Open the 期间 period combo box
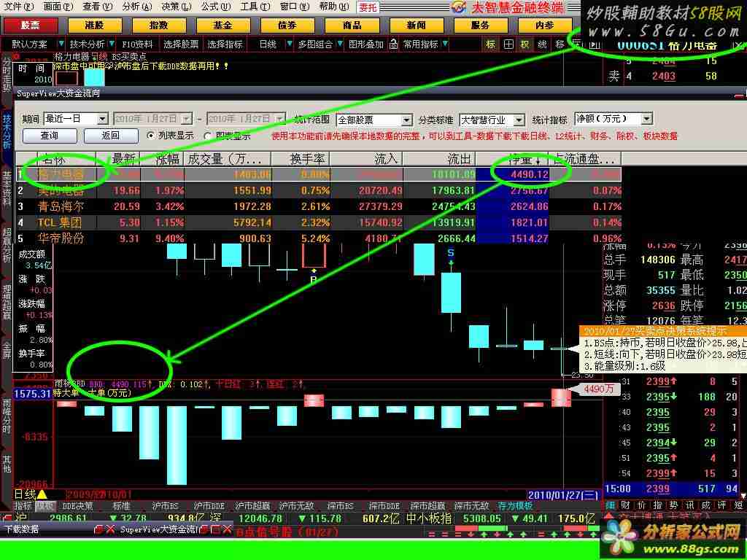Viewport: 747px width, 560px height. point(76,119)
